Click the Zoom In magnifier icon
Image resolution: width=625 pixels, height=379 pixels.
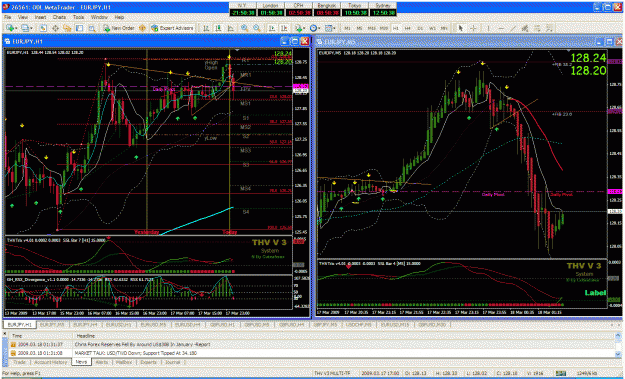click(244, 28)
